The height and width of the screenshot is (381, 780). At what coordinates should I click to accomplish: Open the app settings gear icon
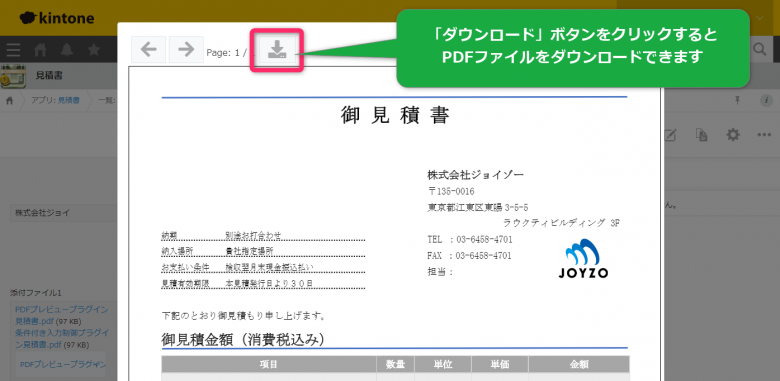[x=733, y=135]
